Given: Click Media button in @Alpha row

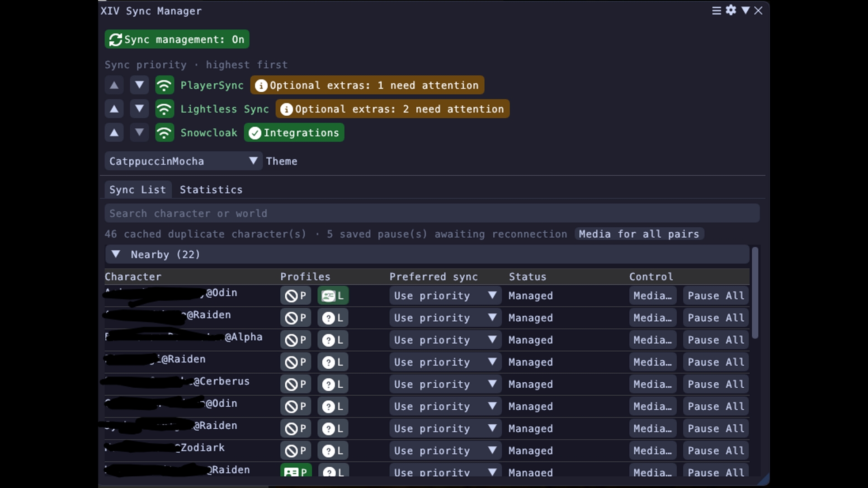Looking at the screenshot, I should click(652, 340).
